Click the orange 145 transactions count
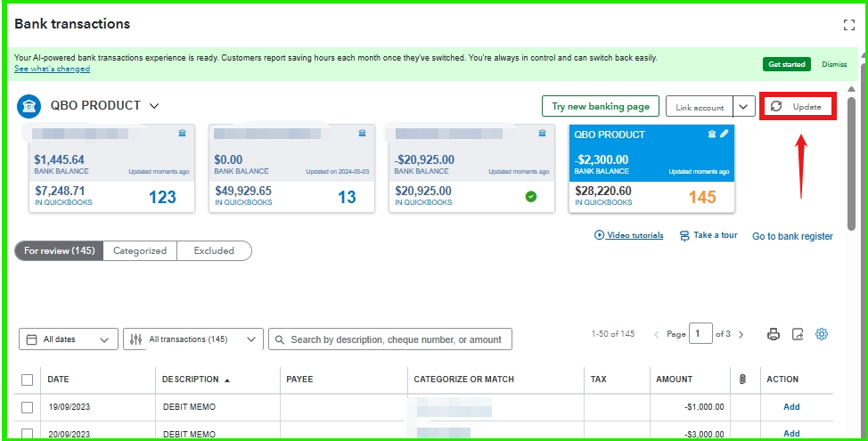868x441 pixels. (x=702, y=197)
